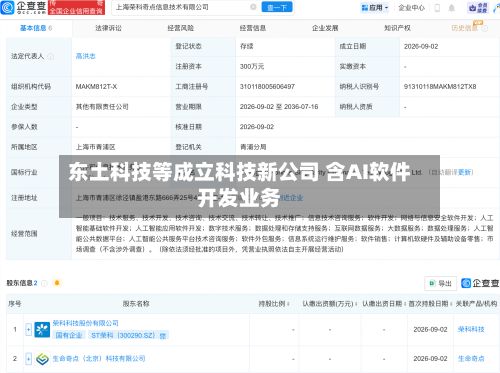Click the 国有企业 tag

pyautogui.click(x=69, y=335)
